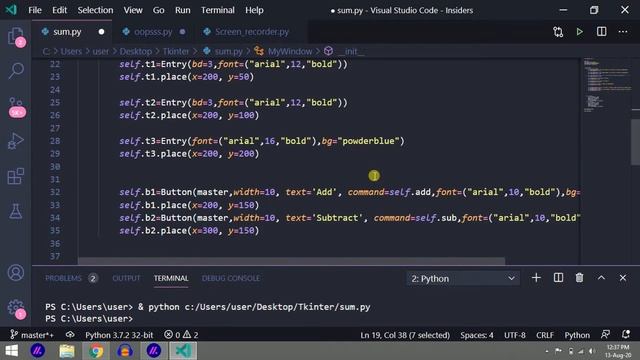
Task: Open the __init__ method breadcrumb
Action: click(351, 51)
